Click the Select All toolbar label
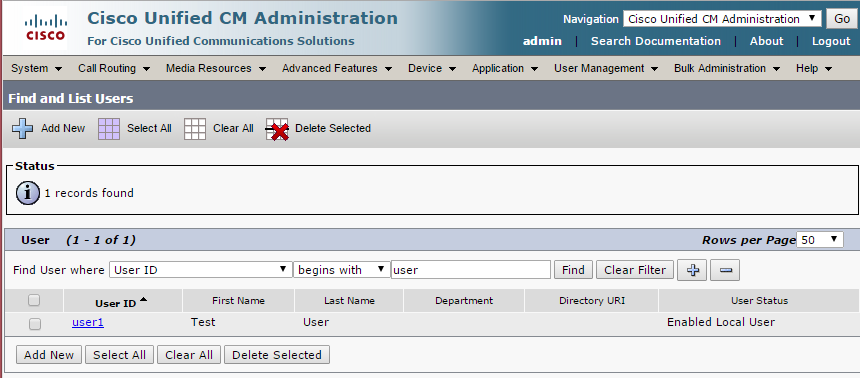The image size is (860, 378). pos(149,128)
